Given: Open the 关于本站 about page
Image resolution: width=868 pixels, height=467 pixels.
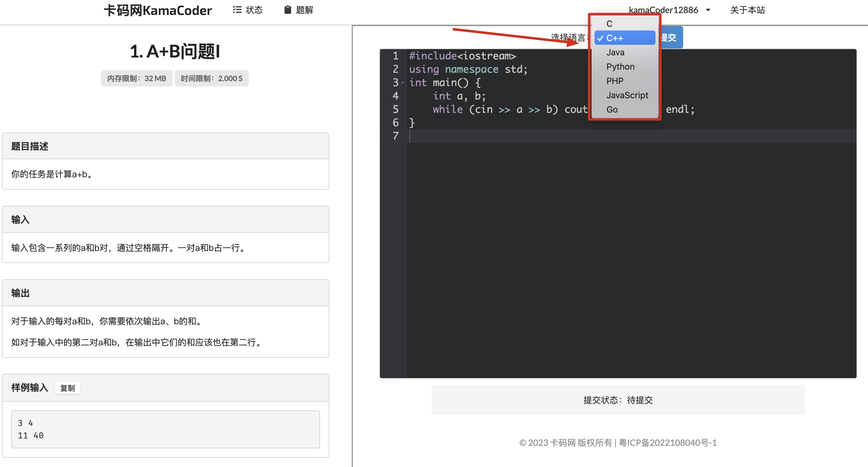Looking at the screenshot, I should 747,10.
